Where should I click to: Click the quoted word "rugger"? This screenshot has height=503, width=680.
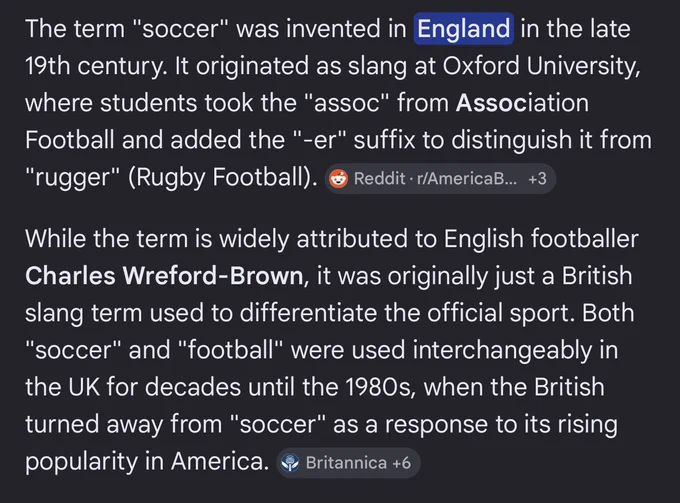[x=72, y=177]
